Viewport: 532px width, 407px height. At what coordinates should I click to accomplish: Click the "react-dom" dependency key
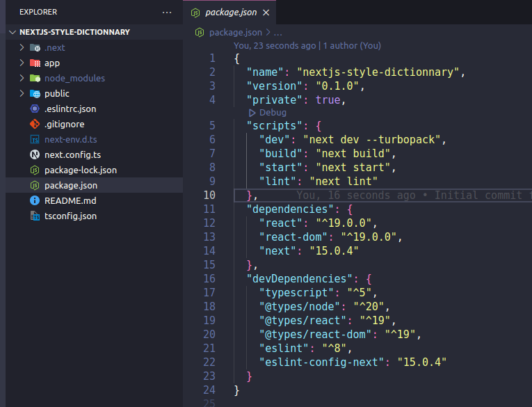point(293,237)
